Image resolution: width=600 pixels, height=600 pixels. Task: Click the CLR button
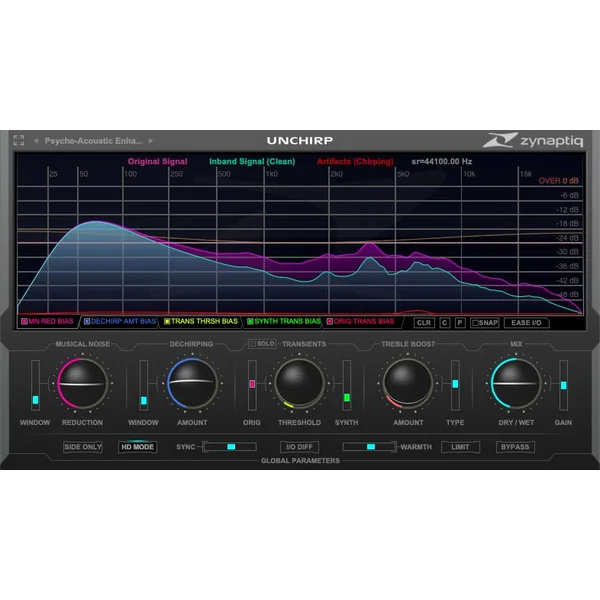click(424, 323)
